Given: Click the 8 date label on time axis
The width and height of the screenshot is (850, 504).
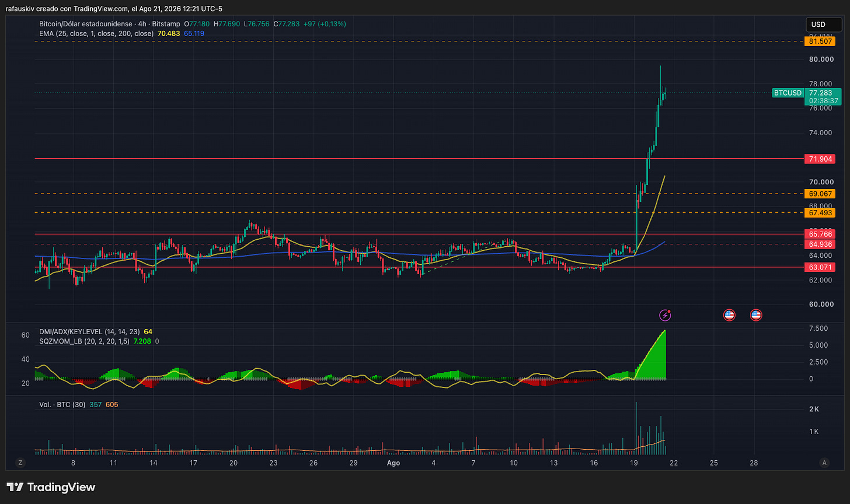Looking at the screenshot, I should tap(73, 463).
